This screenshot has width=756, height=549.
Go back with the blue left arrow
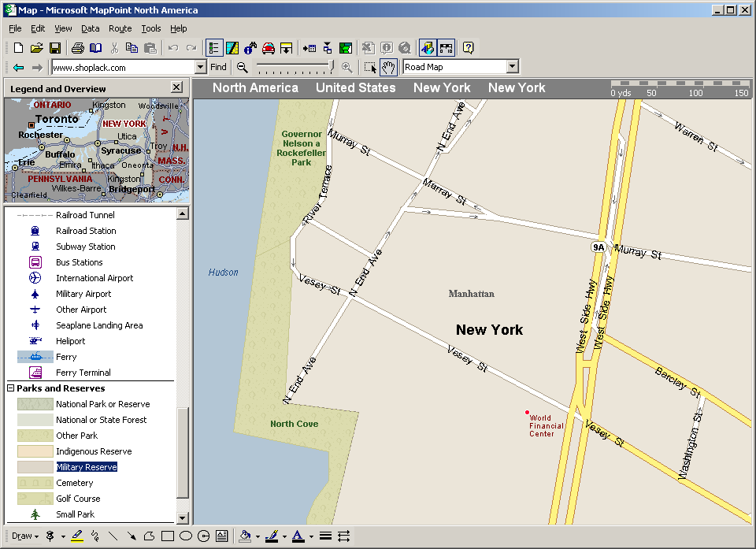click(18, 68)
